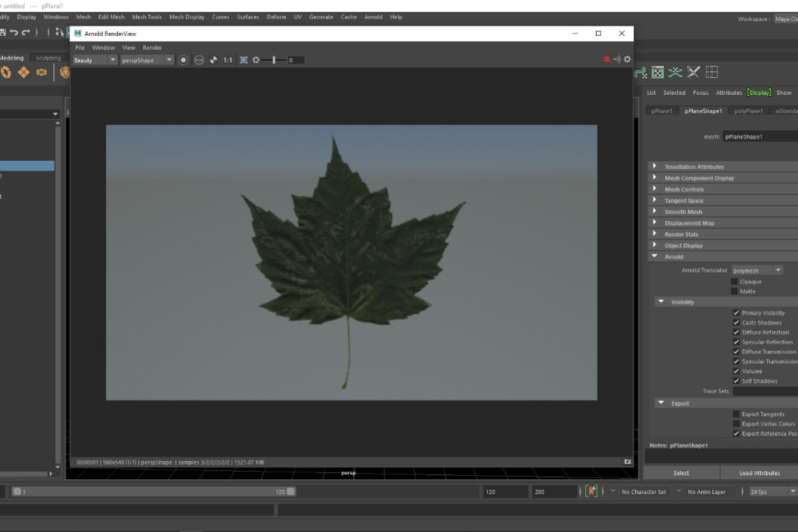Image resolution: width=798 pixels, height=532 pixels.
Task: Click the red stop render icon
Action: (x=606, y=60)
